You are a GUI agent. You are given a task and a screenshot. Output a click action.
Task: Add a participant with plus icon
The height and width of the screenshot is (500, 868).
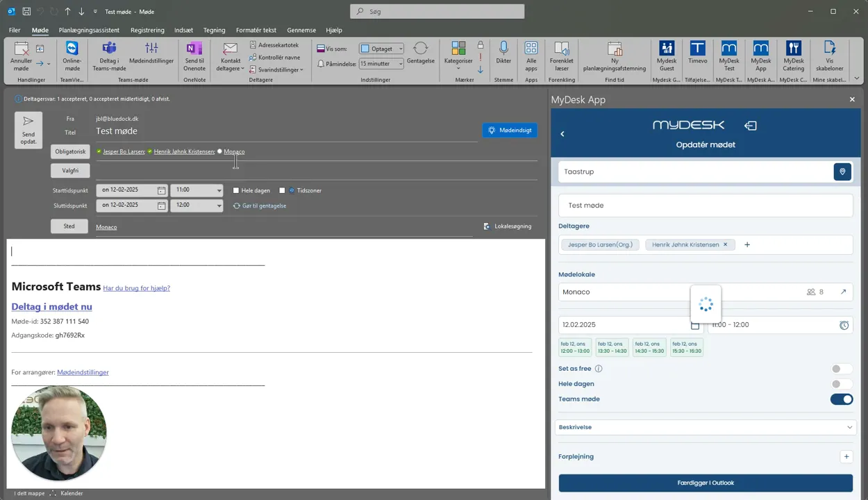click(747, 244)
